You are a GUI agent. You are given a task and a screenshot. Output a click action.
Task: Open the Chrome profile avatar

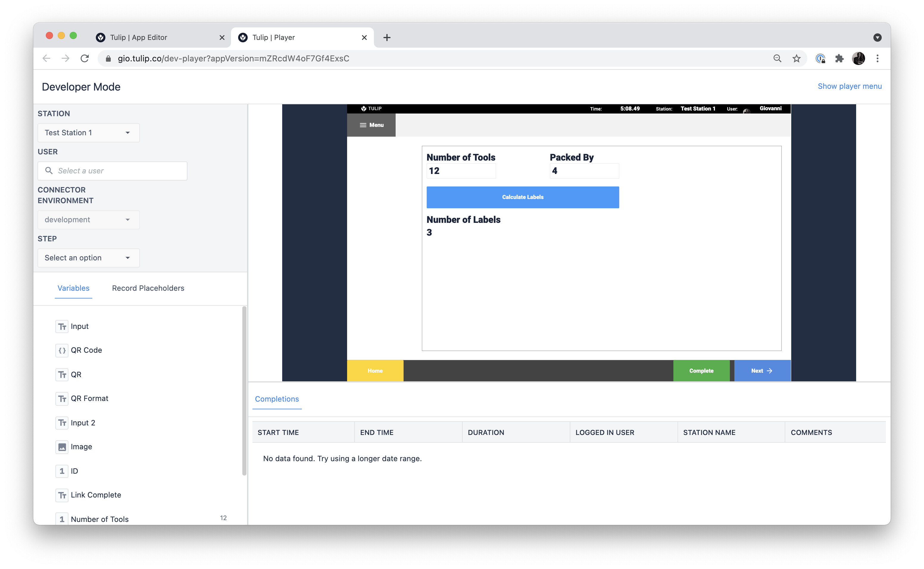[858, 58]
